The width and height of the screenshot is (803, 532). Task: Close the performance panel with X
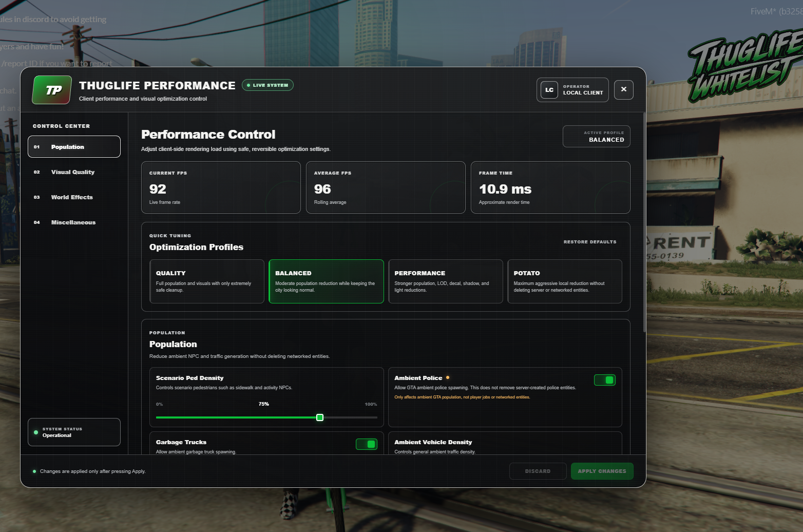click(x=624, y=89)
